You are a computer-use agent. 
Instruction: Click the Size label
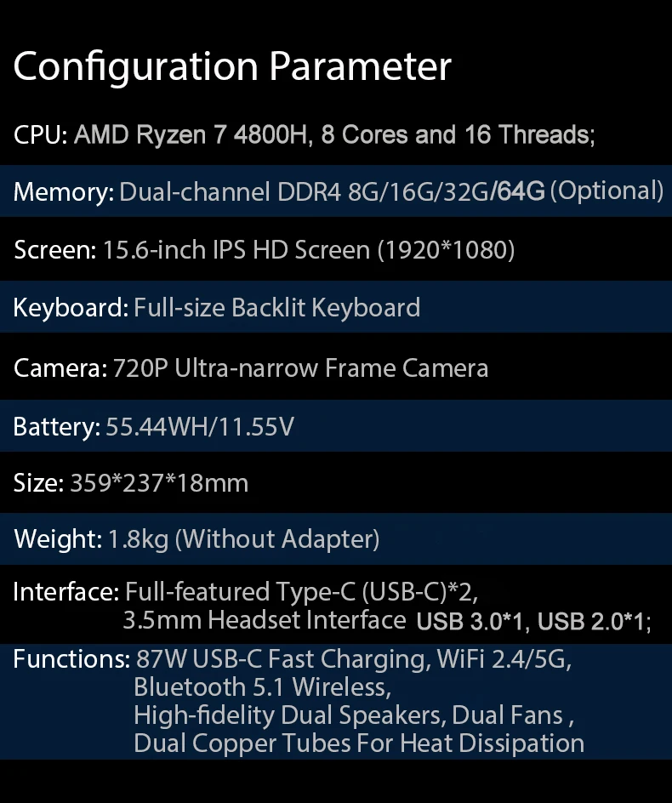[x=38, y=483]
